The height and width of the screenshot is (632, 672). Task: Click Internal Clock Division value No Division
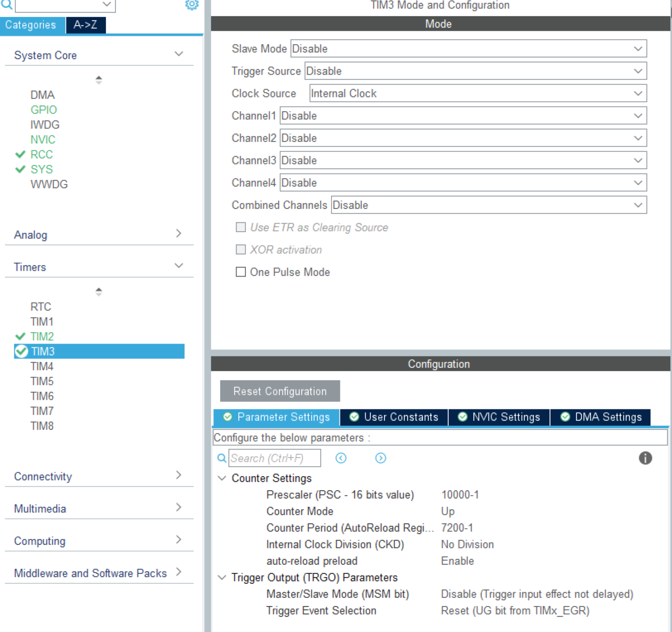point(467,544)
